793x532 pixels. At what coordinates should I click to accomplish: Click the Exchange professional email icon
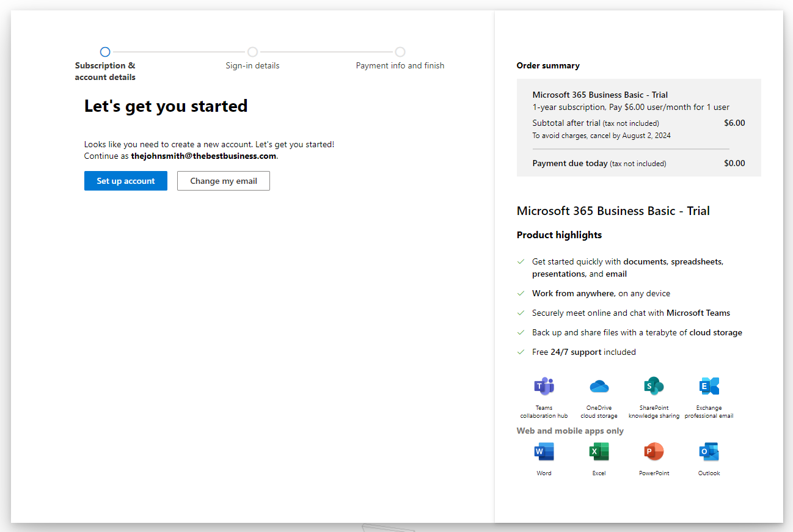click(709, 386)
